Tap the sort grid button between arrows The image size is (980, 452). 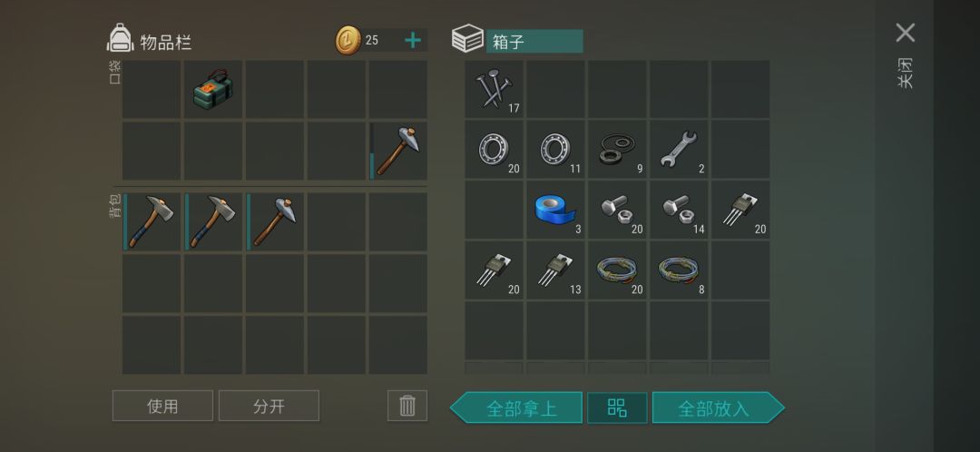tap(617, 408)
